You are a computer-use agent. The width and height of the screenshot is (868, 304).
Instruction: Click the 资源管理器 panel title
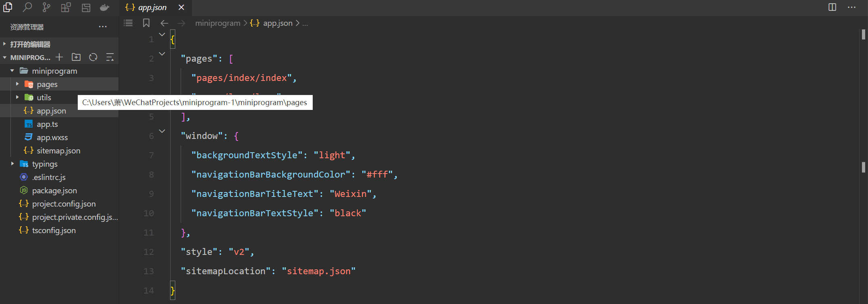pos(27,27)
